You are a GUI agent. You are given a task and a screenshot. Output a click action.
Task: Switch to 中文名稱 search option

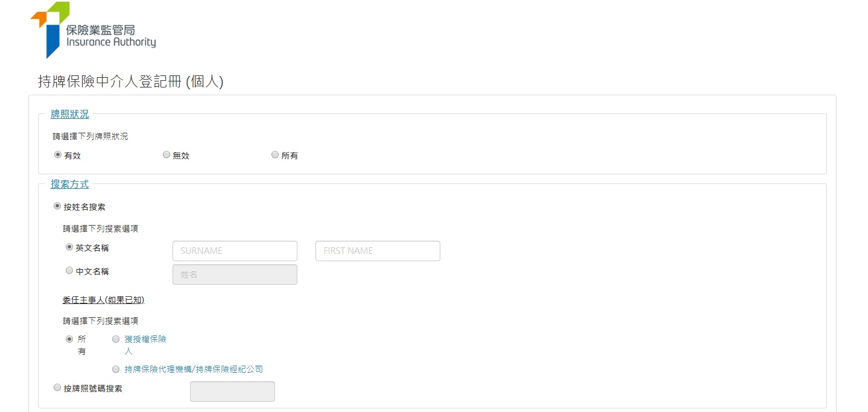(69, 270)
